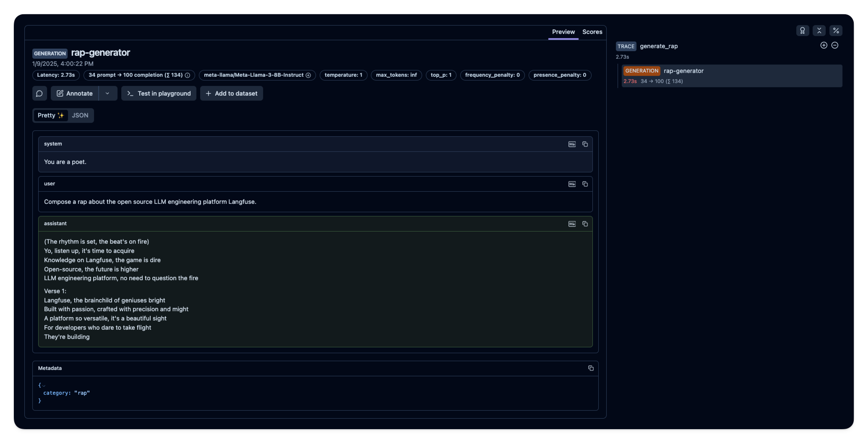View token usage info on the prompt badge
The image size is (868, 443).
pos(188,75)
